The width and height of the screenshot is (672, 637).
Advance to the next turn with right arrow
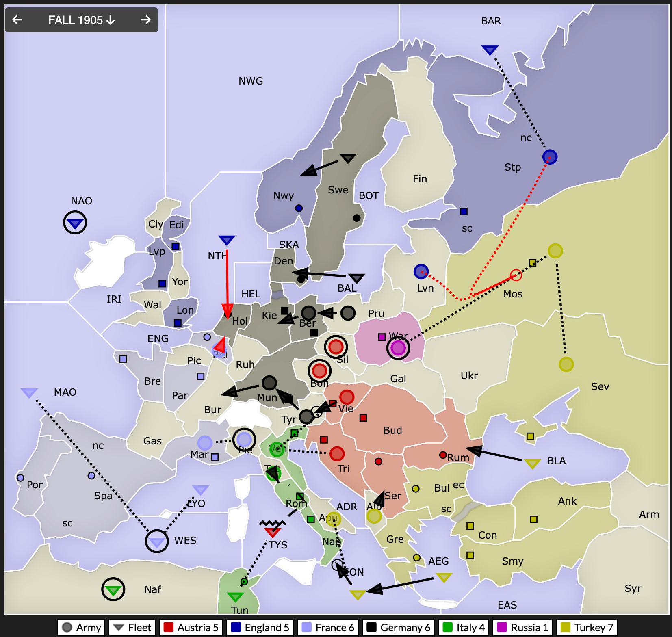(x=145, y=19)
